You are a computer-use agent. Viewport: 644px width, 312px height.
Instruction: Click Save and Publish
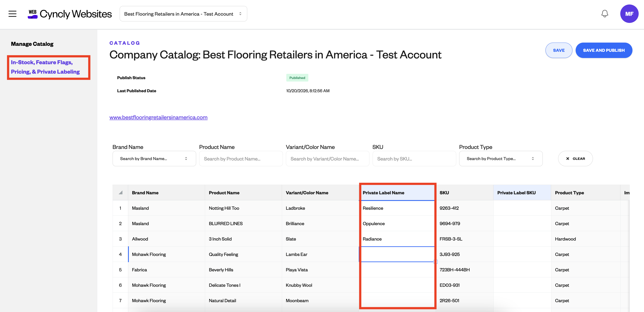tap(604, 50)
